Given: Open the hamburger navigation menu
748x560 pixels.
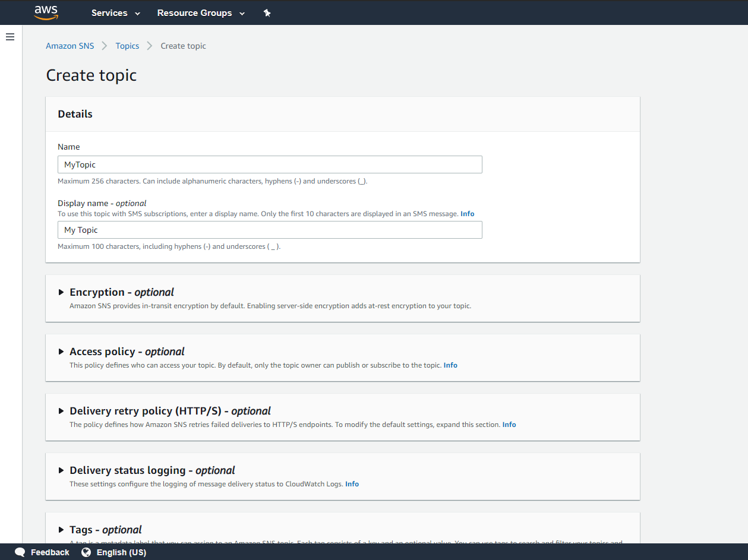Looking at the screenshot, I should click(x=10, y=37).
